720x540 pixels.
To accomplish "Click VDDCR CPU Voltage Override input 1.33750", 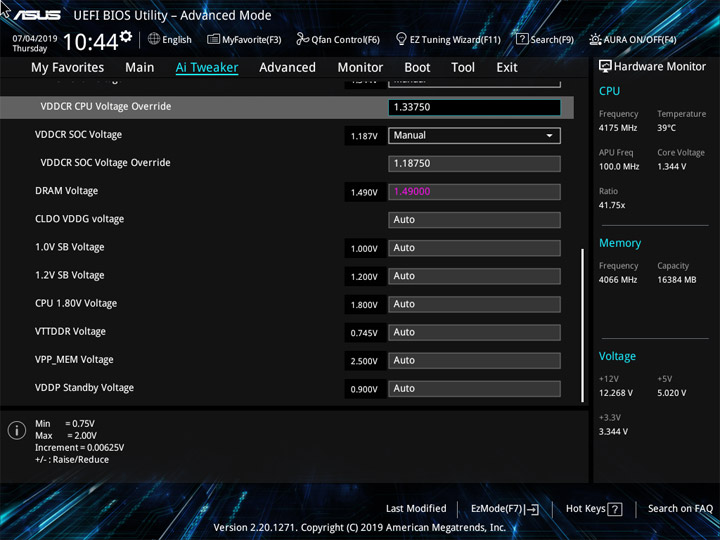I will tap(474, 107).
